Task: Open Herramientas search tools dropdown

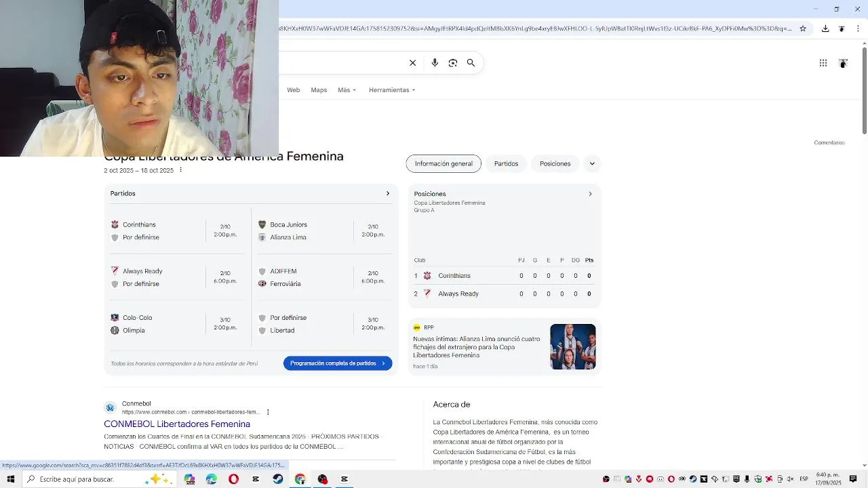Action: coord(392,90)
